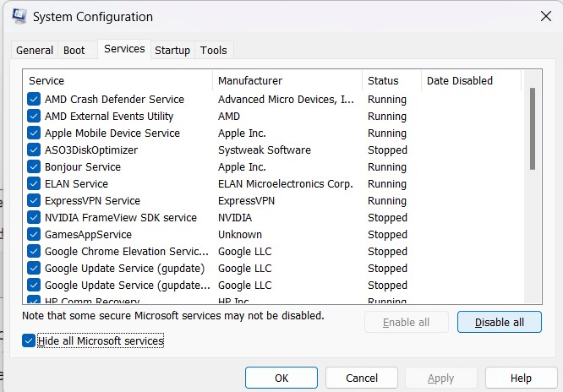Close the System Configuration window

point(545,16)
